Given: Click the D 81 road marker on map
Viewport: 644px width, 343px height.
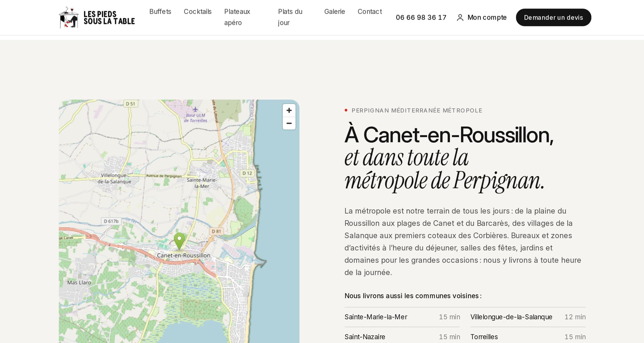Looking at the screenshot, I should [x=216, y=231].
